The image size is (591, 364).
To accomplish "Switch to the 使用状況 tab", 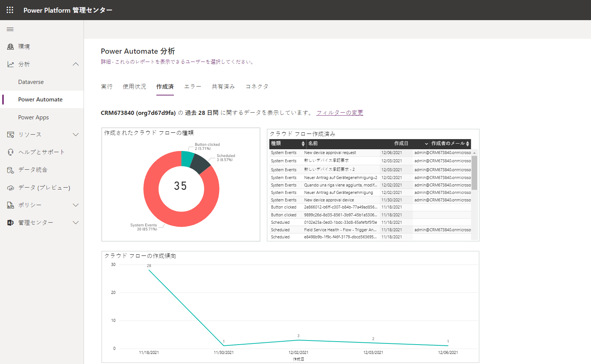I will [x=134, y=87].
